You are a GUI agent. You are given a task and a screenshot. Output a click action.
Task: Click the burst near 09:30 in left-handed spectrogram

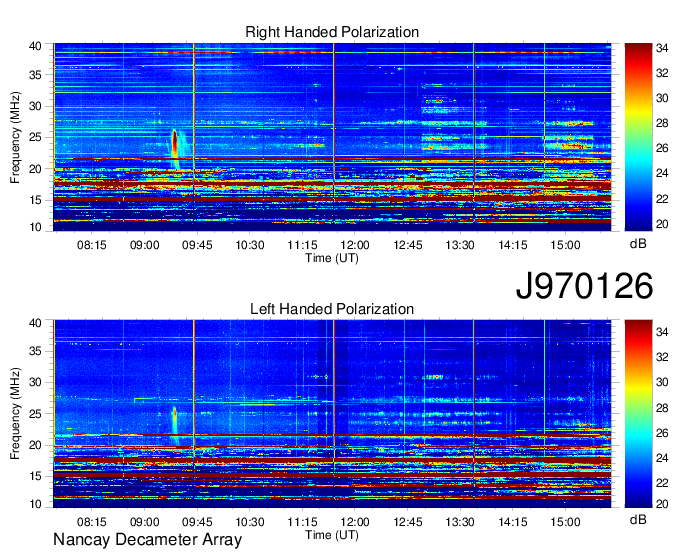175,418
